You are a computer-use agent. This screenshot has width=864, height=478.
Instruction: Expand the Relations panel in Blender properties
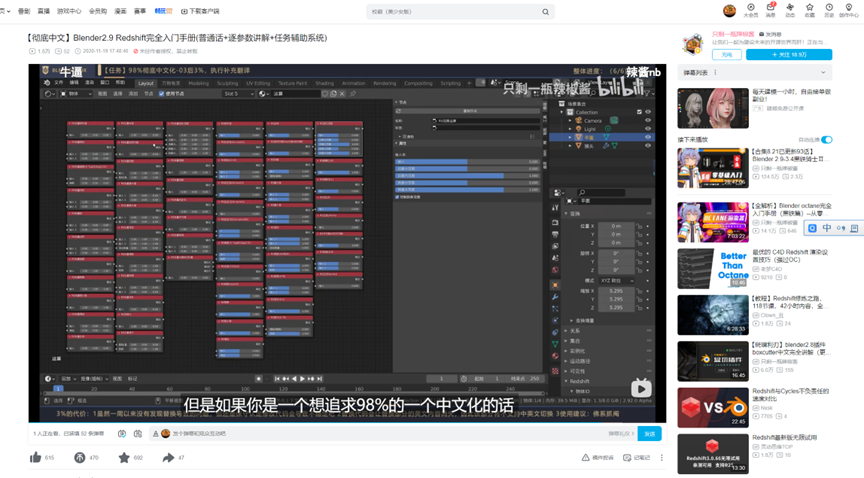pos(566,331)
